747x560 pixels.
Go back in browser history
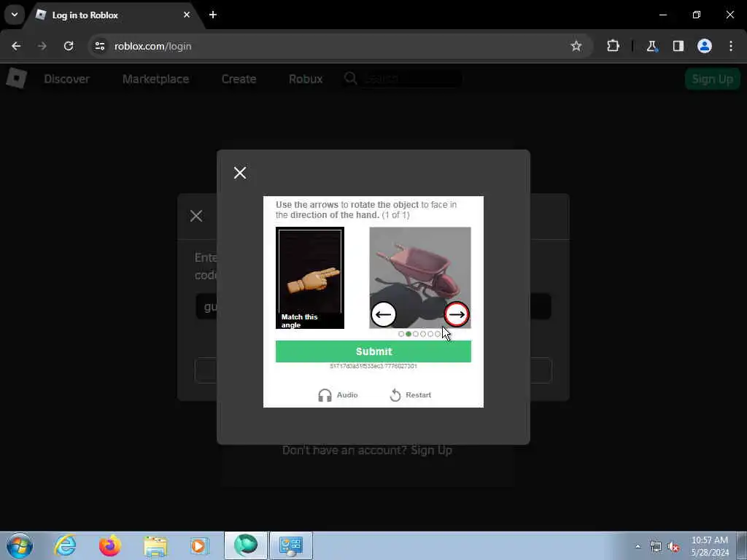point(16,46)
